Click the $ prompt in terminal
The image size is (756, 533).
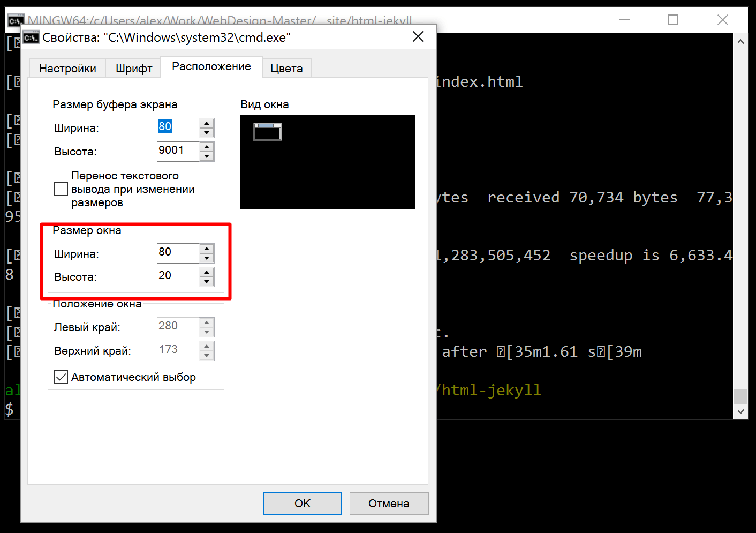pos(9,410)
